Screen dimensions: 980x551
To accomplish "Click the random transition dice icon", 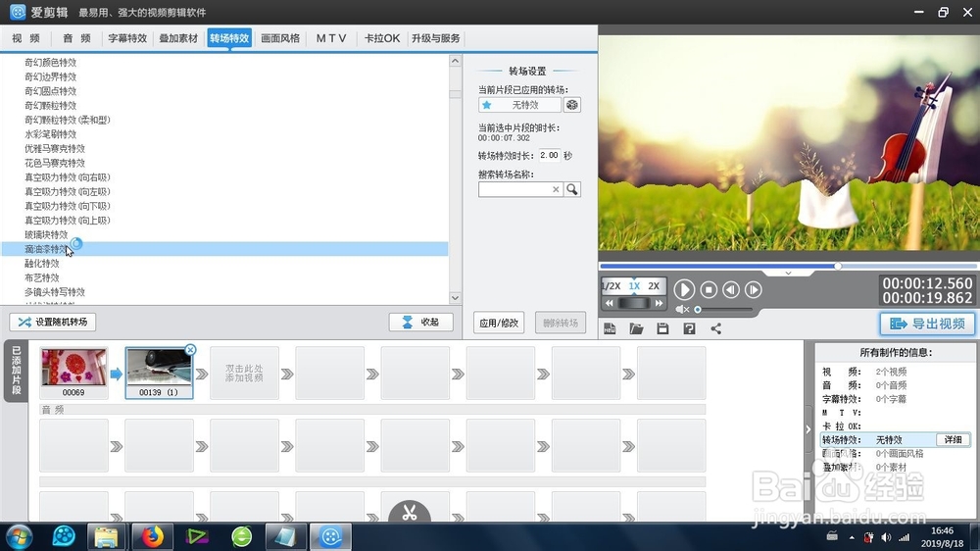I will [x=572, y=105].
